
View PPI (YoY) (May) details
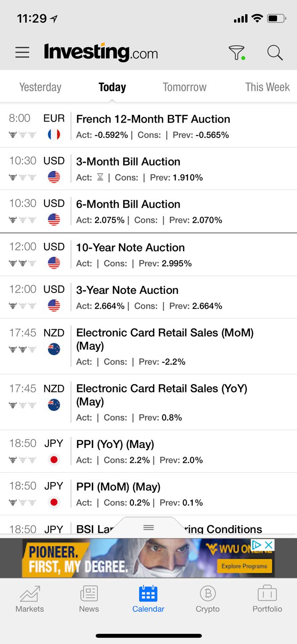pos(115,444)
